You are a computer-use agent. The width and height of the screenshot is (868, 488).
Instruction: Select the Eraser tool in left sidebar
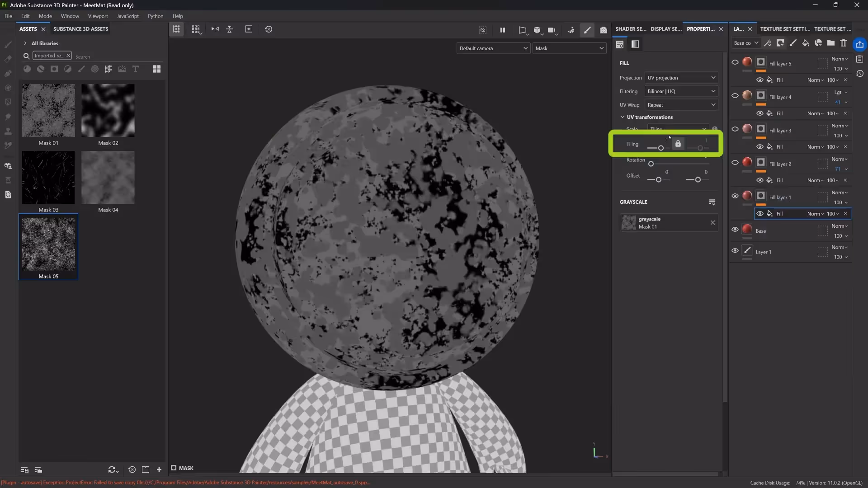8,59
